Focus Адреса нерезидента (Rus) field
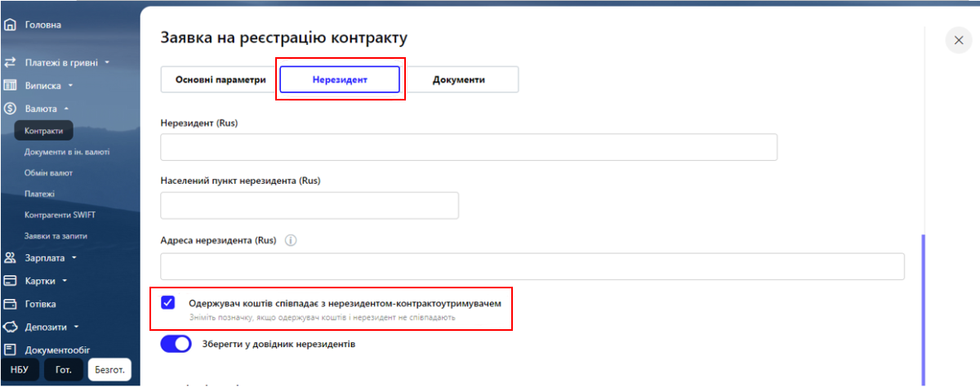 (532, 266)
